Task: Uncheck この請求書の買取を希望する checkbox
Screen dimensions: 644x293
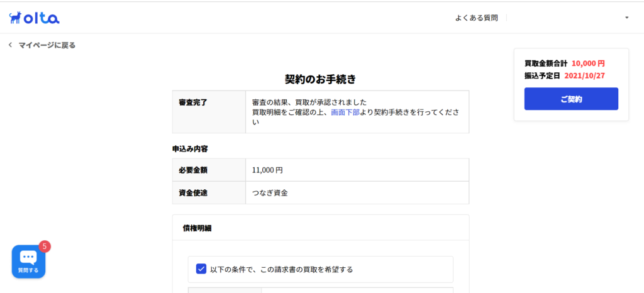Action: click(201, 269)
